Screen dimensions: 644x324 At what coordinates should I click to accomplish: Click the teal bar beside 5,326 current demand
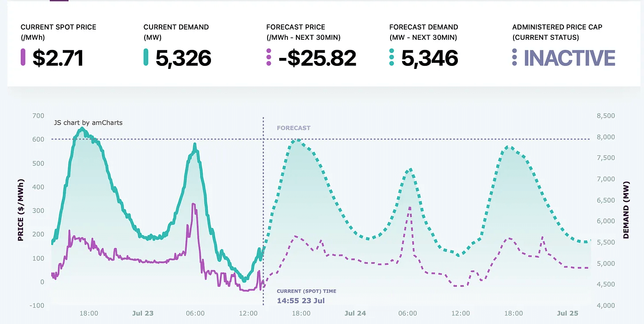point(146,58)
